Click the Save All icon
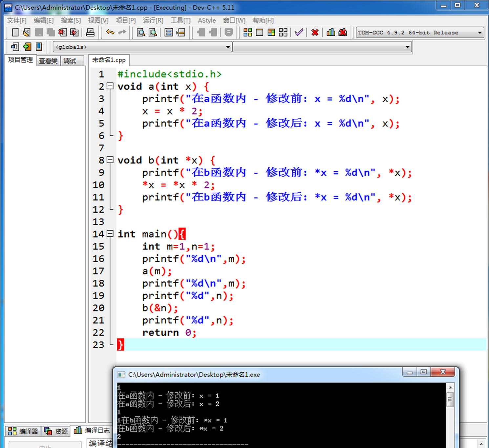 click(x=51, y=32)
